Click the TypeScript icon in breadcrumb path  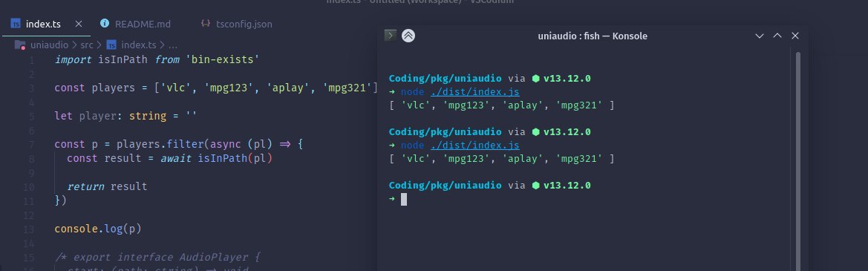click(x=111, y=45)
